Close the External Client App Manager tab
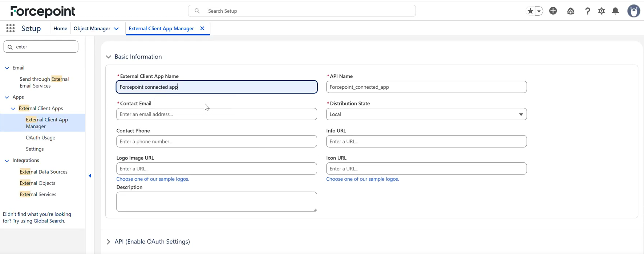This screenshot has height=254, width=644. coord(202,28)
